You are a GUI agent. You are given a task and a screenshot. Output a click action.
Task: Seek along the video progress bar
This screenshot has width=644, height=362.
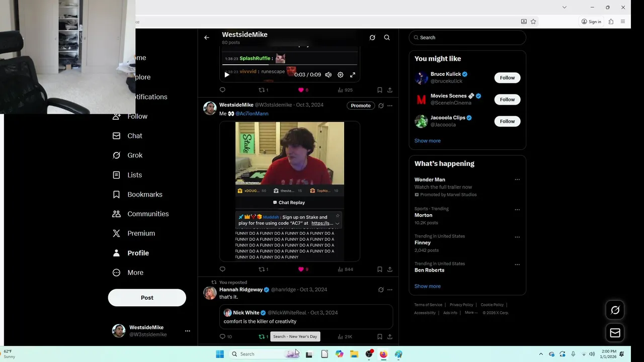290,65
